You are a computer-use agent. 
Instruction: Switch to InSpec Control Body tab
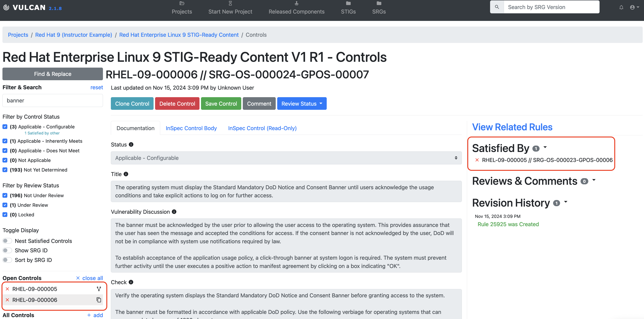[x=191, y=128]
